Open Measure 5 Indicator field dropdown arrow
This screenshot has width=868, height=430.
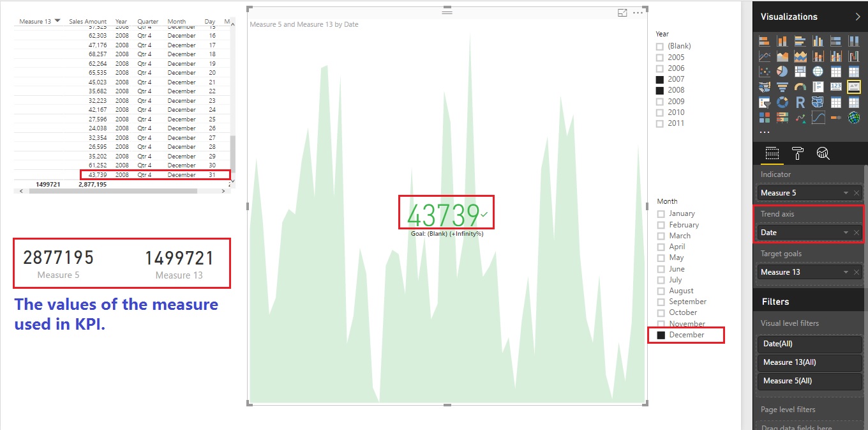846,193
